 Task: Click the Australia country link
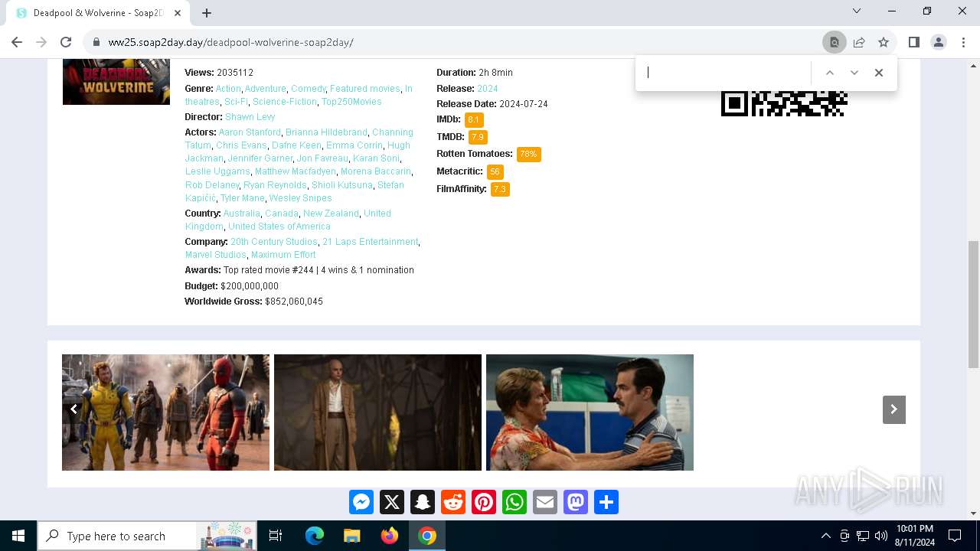click(x=241, y=214)
